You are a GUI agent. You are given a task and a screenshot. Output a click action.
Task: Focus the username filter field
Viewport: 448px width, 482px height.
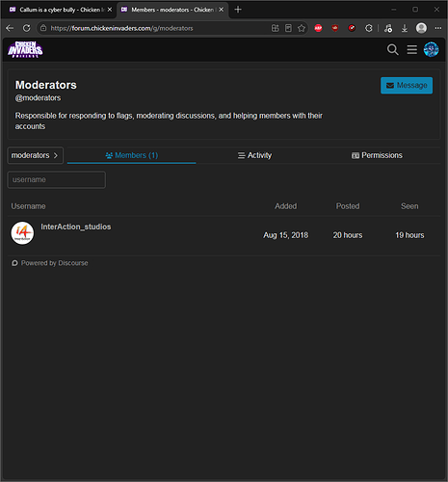point(57,180)
